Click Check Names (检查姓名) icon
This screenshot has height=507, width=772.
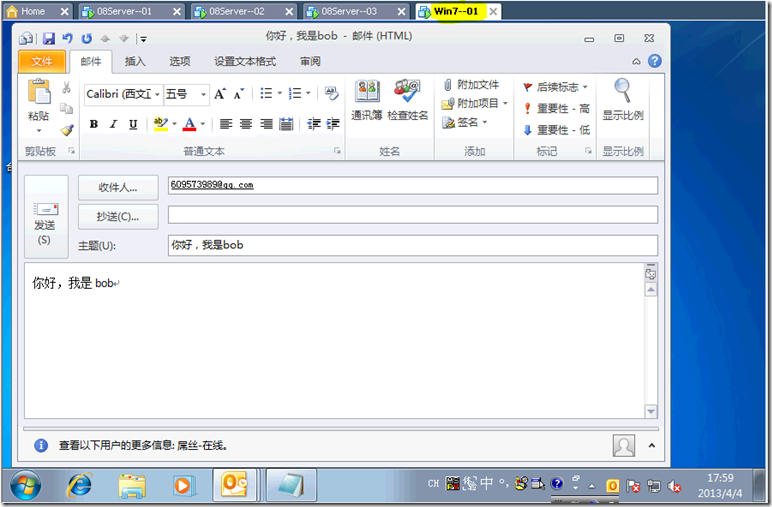tap(407, 100)
